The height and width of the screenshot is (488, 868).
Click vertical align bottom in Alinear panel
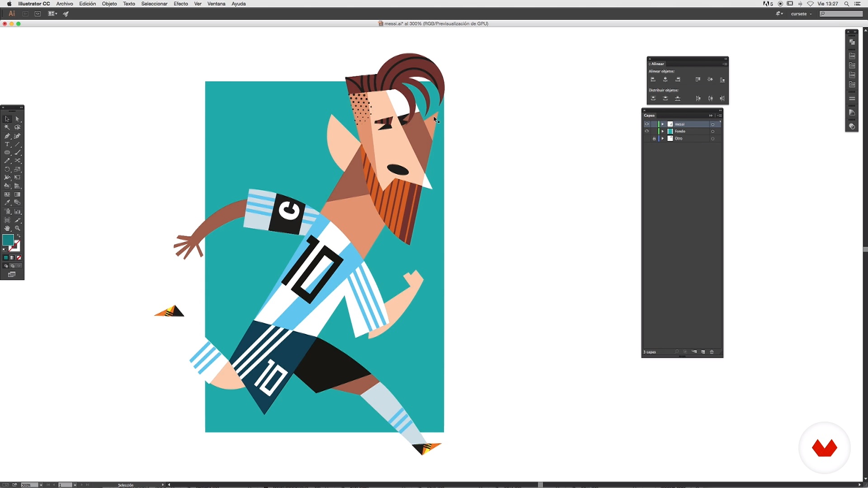[722, 80]
